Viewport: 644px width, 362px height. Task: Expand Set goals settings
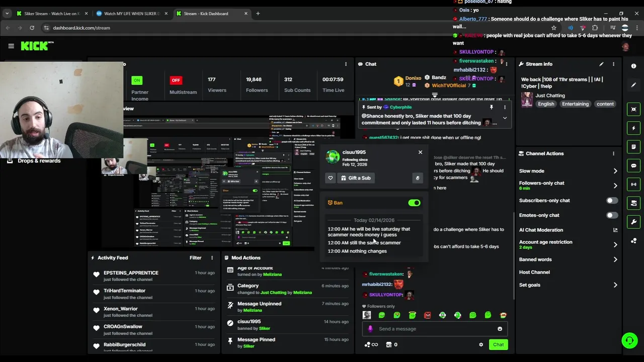[x=615, y=285]
